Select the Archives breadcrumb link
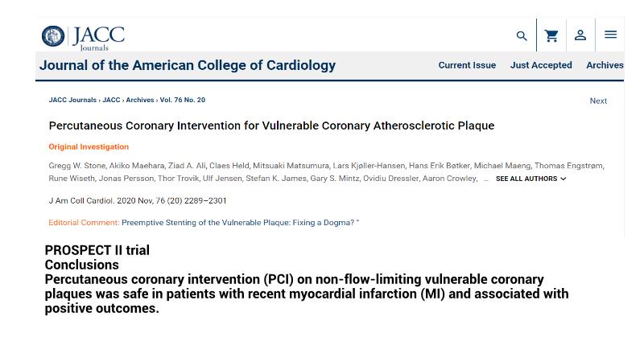 (139, 101)
